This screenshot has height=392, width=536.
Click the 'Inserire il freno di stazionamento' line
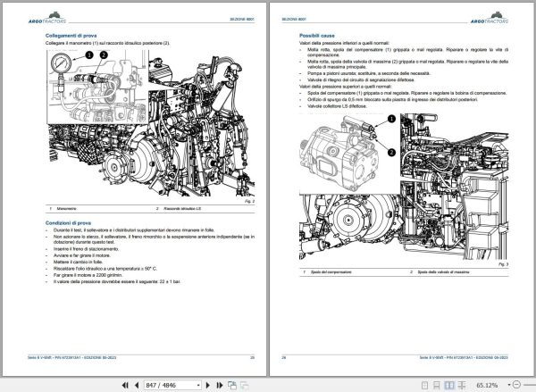[x=86, y=249]
